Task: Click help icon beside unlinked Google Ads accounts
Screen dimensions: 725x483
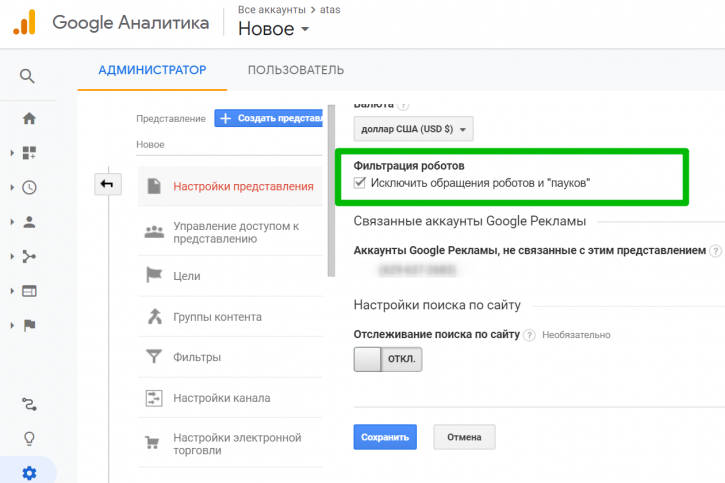Action: (715, 251)
